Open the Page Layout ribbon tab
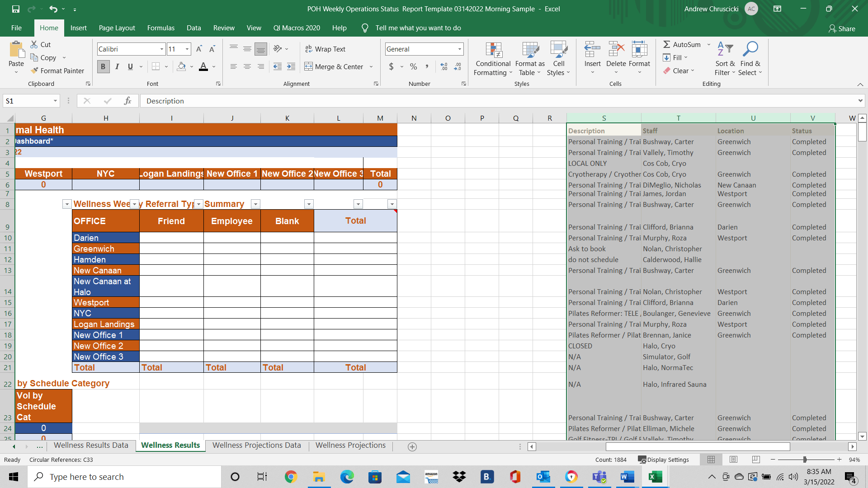 tap(117, 28)
